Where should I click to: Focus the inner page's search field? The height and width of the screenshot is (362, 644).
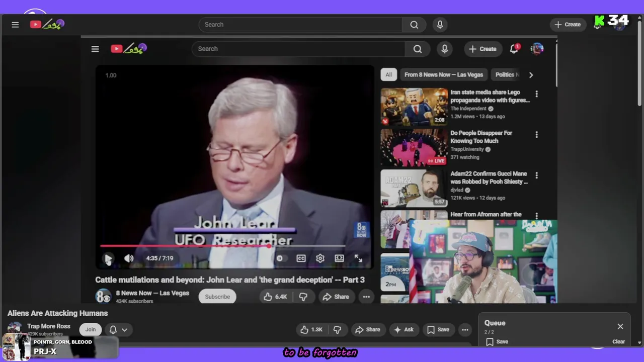pyautogui.click(x=298, y=49)
